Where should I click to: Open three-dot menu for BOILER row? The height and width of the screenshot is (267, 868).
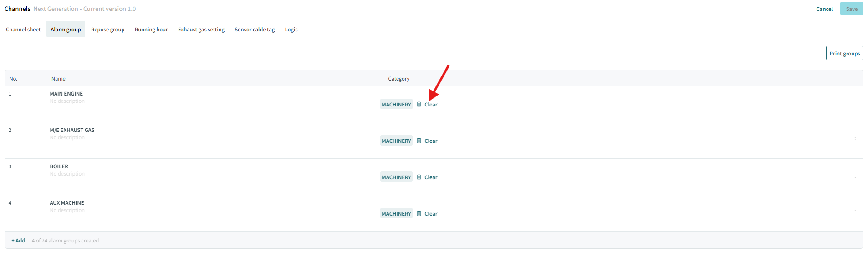pos(855,176)
